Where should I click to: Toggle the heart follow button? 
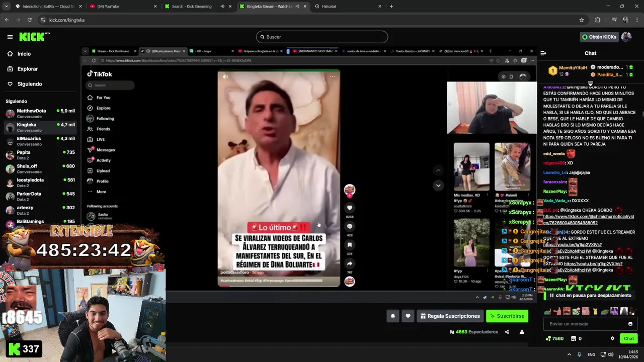[408, 316]
